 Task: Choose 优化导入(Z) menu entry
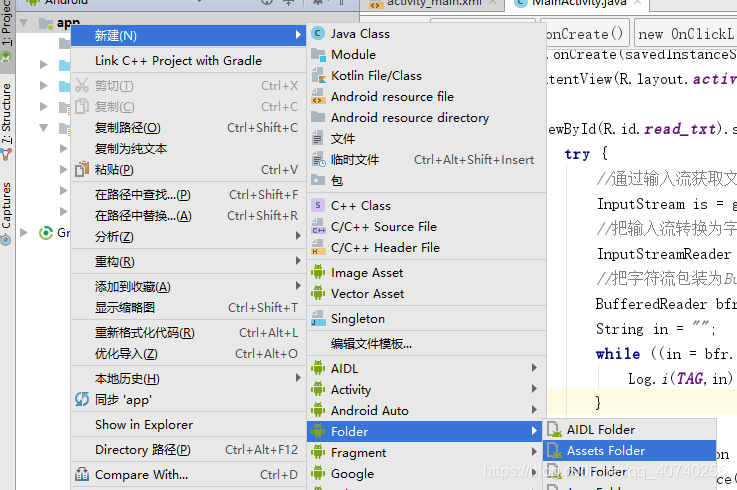click(x=188, y=354)
